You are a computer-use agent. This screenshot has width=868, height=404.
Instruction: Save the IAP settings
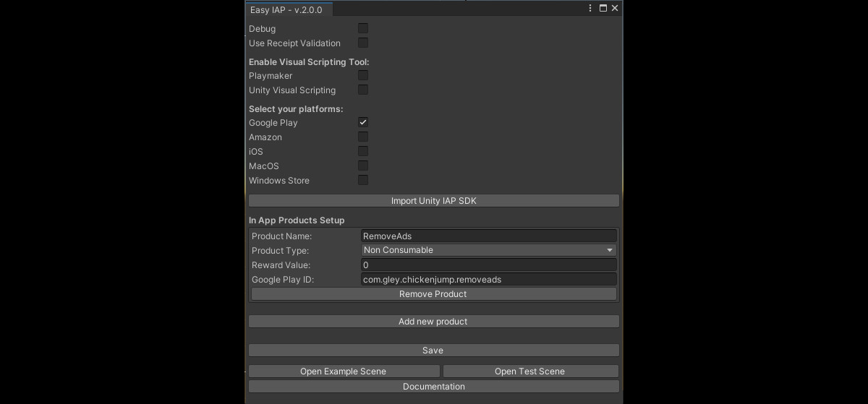point(434,351)
